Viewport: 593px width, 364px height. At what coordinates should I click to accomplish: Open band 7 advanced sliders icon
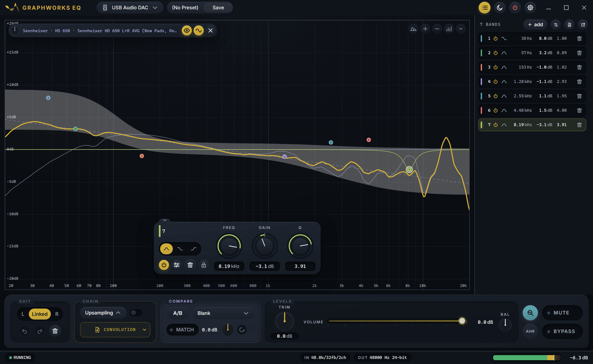pos(177,265)
